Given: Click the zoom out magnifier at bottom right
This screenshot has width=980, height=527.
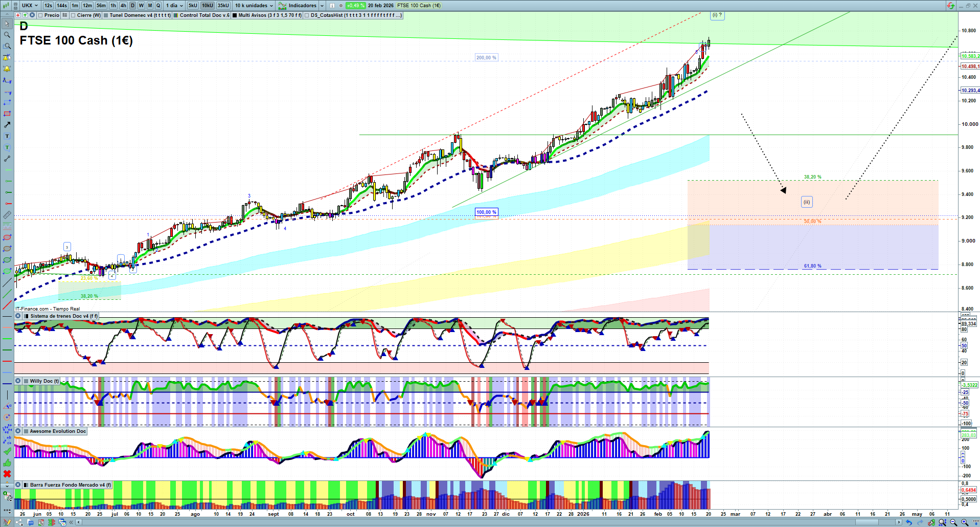Looking at the screenshot, I should [x=953, y=522].
